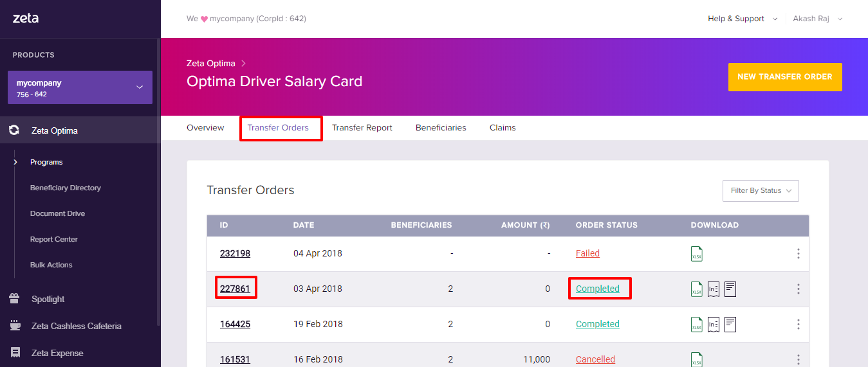Open Document Drive in sidebar
The image size is (868, 367).
[x=57, y=213]
